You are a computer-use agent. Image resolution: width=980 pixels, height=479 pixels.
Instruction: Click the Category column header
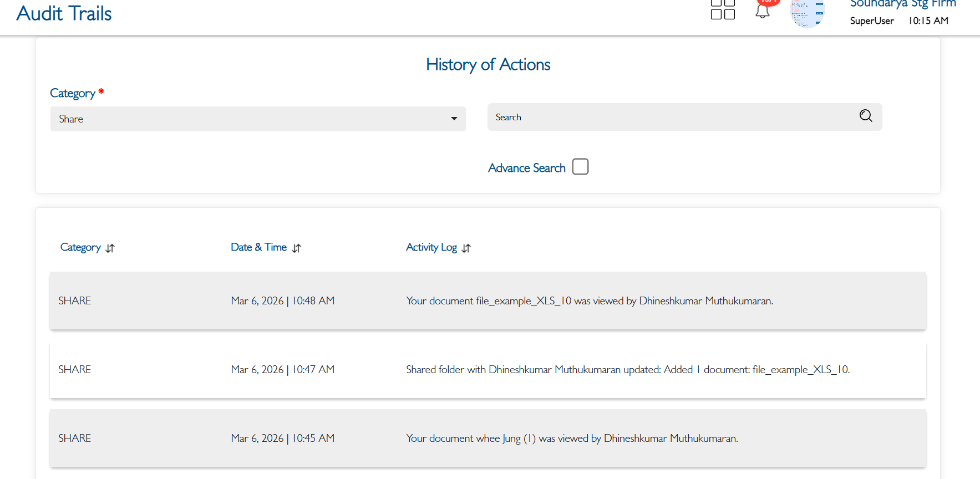[x=80, y=247]
